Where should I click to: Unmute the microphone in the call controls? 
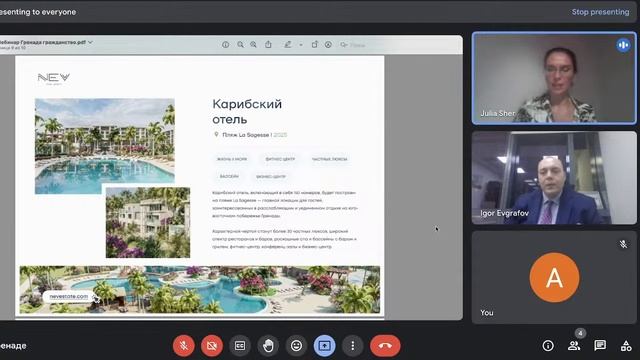point(184,346)
